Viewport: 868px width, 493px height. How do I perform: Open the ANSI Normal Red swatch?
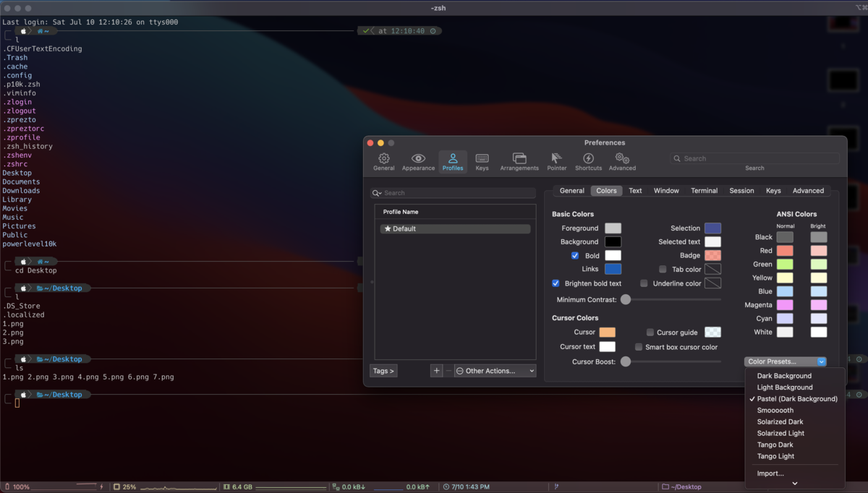785,251
